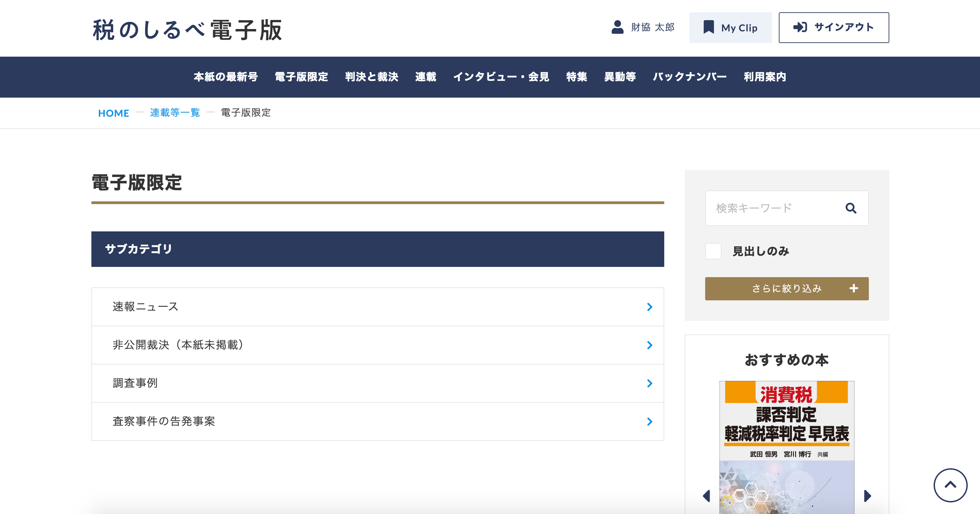Click the sign-out arrow icon
Screen dimensions: 980x514
pos(800,27)
